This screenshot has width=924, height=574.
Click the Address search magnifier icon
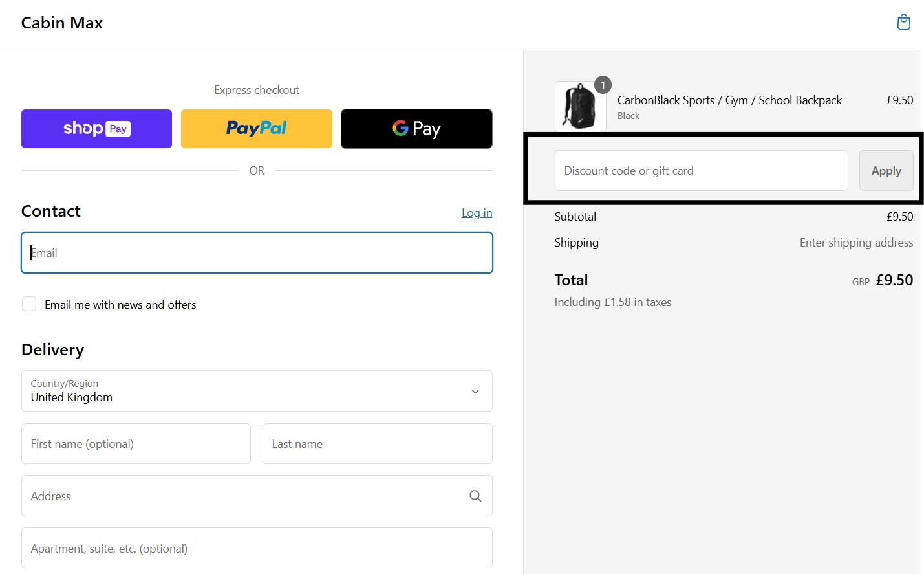tap(475, 496)
